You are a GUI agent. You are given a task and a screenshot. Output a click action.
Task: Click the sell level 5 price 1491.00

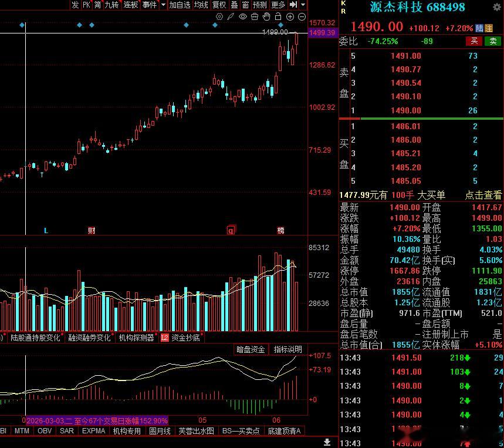pos(406,56)
